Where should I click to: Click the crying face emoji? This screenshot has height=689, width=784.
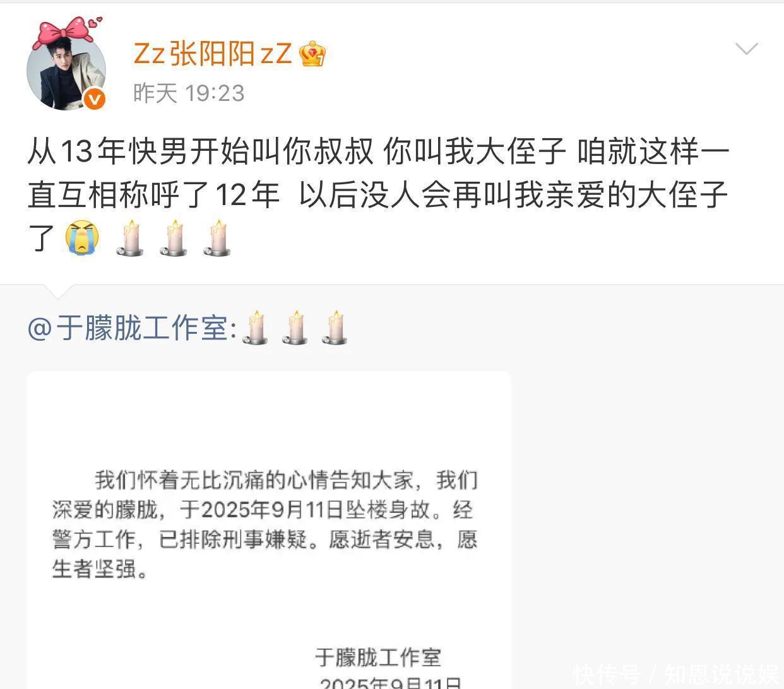pos(83,238)
